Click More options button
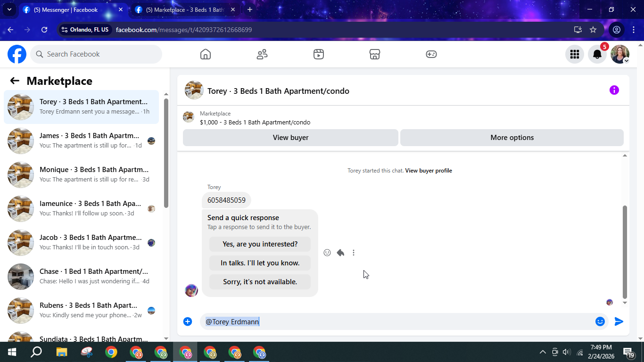Image resolution: width=644 pixels, height=362 pixels. 512,138
